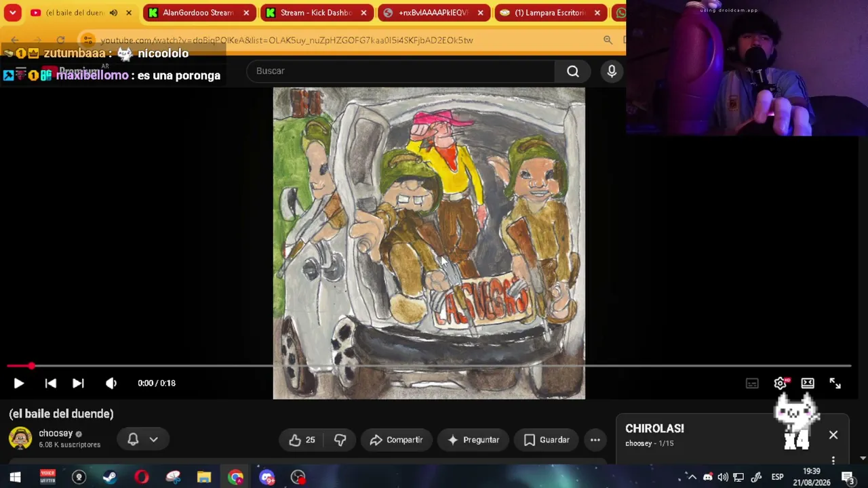Image resolution: width=868 pixels, height=488 pixels.
Task: Open Discord icon in system tray
Action: [x=707, y=477]
